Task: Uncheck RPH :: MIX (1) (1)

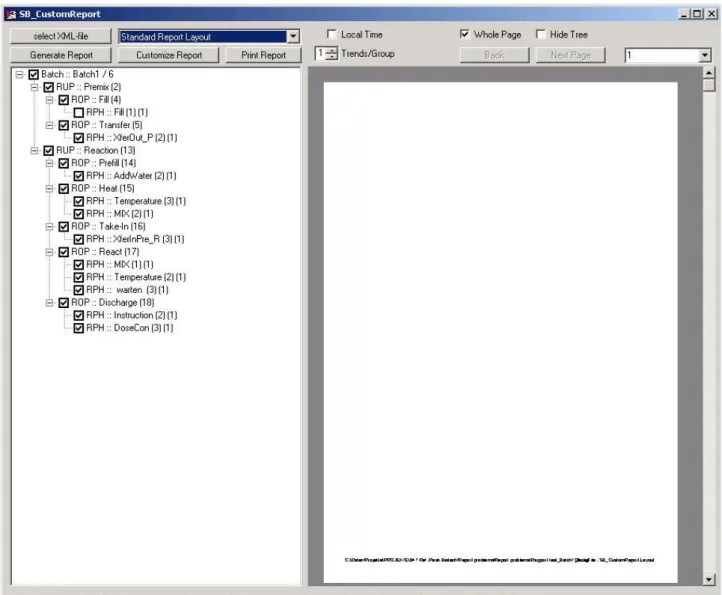Action: (79, 265)
